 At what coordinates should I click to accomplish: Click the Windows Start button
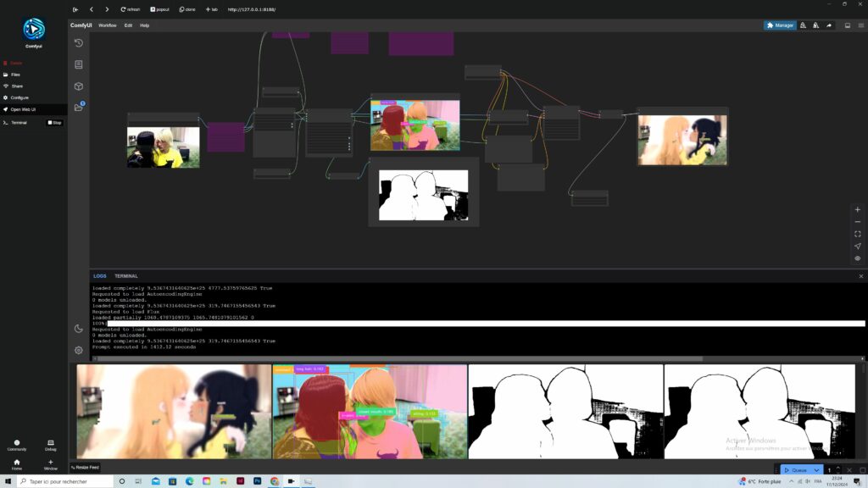(x=8, y=481)
